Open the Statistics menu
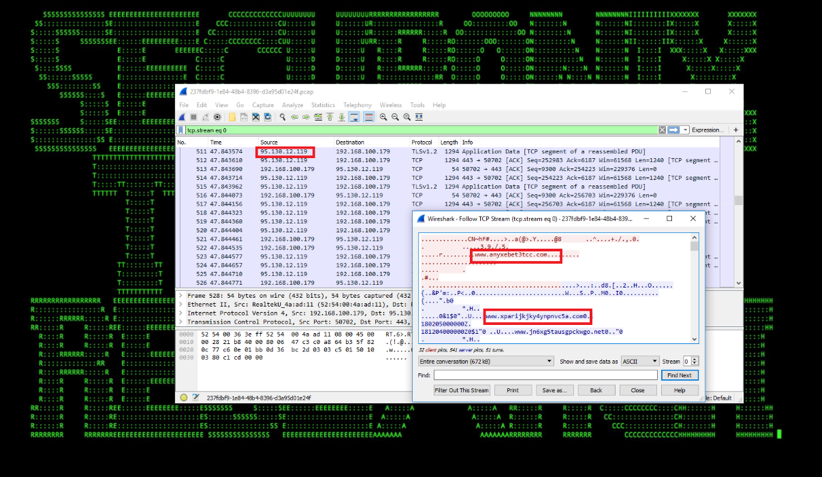The width and height of the screenshot is (822, 477). pos(323,105)
